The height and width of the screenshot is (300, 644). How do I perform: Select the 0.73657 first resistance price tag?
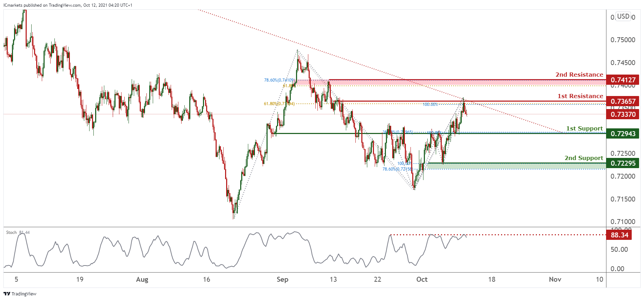click(623, 101)
